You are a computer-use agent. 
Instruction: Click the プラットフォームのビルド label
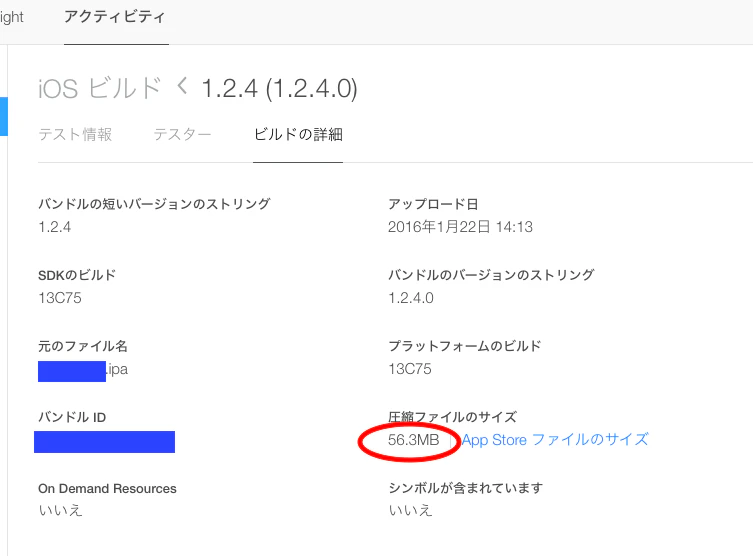coord(464,346)
